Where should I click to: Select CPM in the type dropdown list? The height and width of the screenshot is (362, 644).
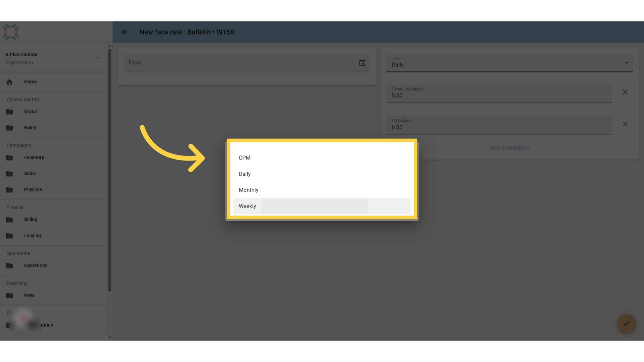[322, 158]
